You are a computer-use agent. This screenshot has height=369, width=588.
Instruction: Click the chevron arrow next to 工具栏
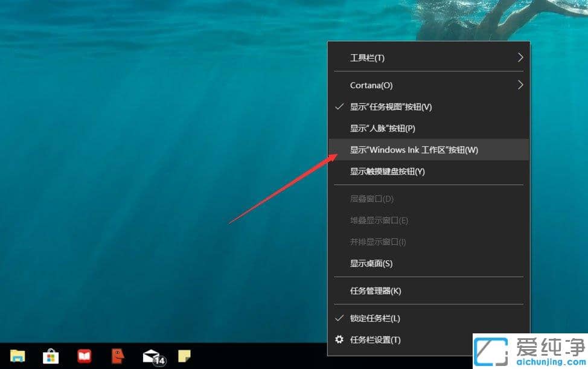520,57
